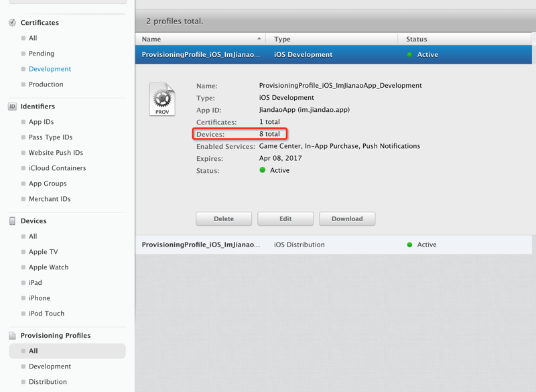Viewport: 536px width, 392px height.
Task: Click the Identifiers ID icon
Action: click(x=12, y=107)
